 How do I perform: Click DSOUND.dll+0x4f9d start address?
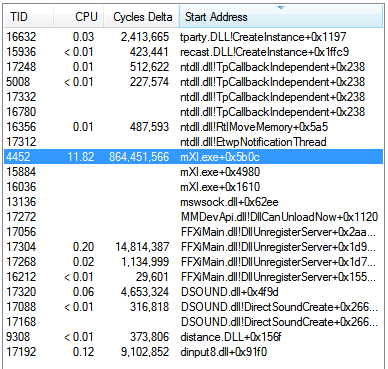coord(230,292)
